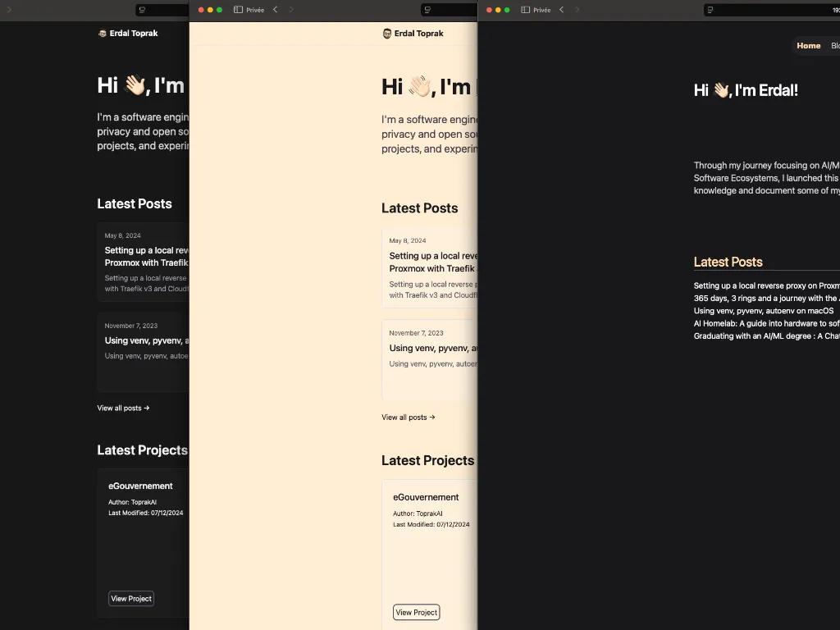Image resolution: width=840 pixels, height=630 pixels.
Task: Click the site icon in the right window's address bar
Action: 710,10
